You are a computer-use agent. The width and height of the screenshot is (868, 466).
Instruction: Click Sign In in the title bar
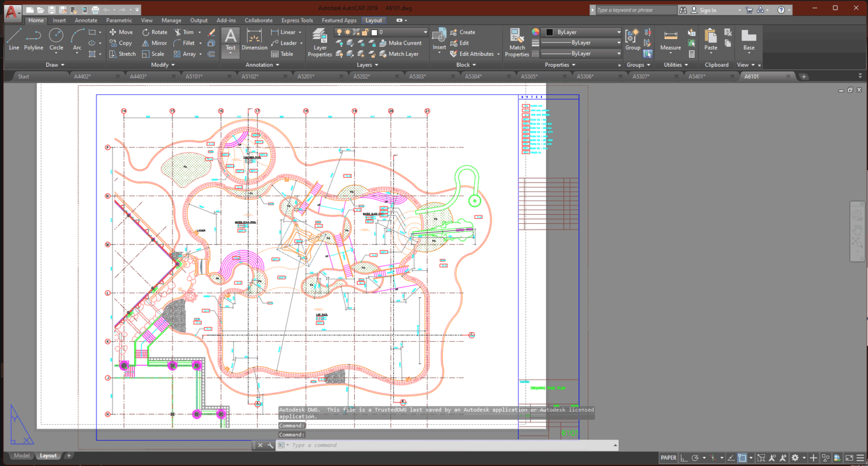tap(708, 9)
